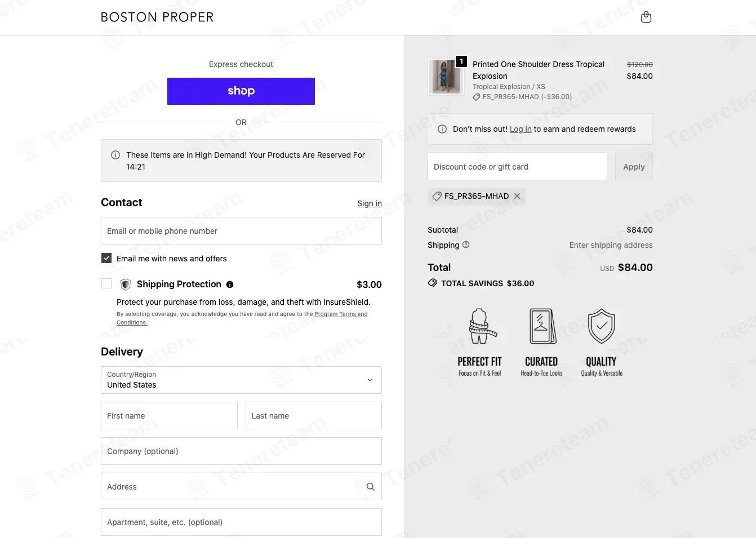Open the Program Terms and Conditions link
The height and width of the screenshot is (538, 756).
[x=242, y=318]
